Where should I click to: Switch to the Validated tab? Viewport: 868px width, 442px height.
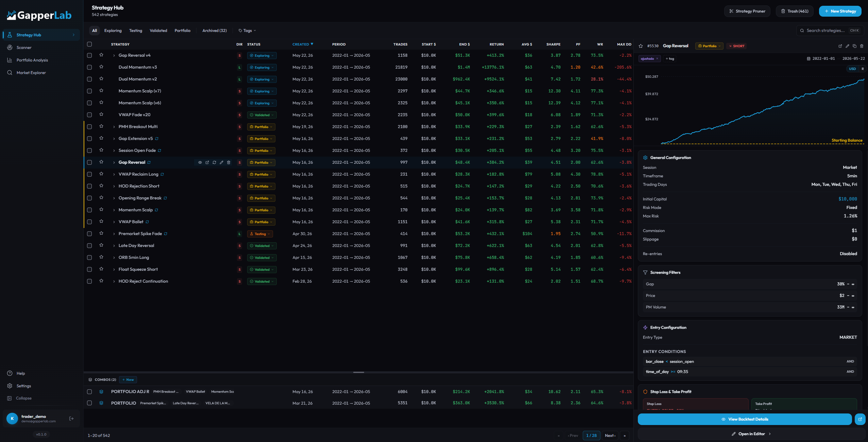point(158,31)
